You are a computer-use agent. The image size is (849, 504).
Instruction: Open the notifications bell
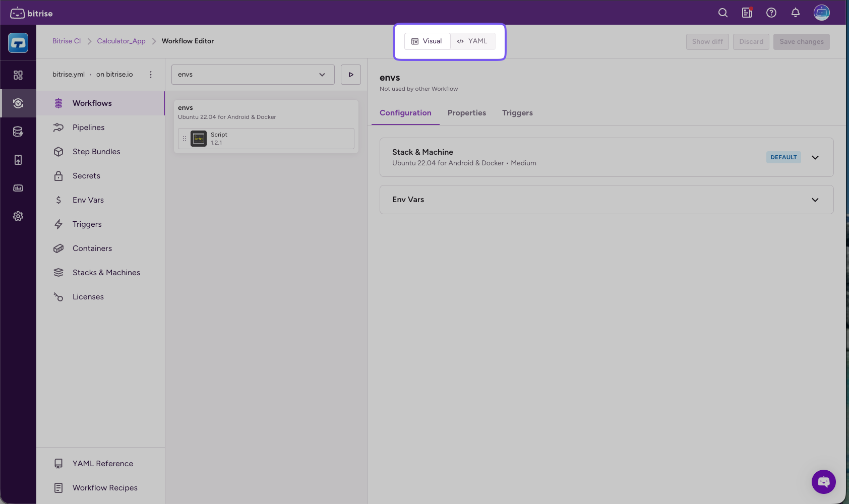(x=796, y=13)
